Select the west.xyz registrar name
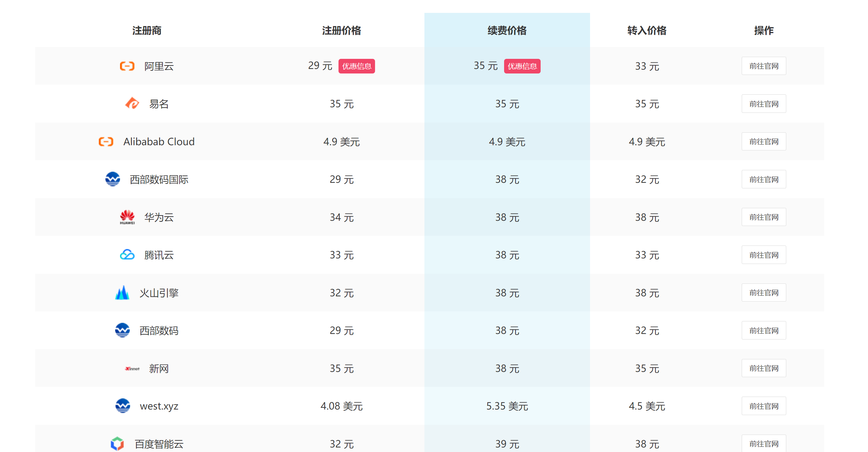The width and height of the screenshot is (868, 452). point(159,406)
